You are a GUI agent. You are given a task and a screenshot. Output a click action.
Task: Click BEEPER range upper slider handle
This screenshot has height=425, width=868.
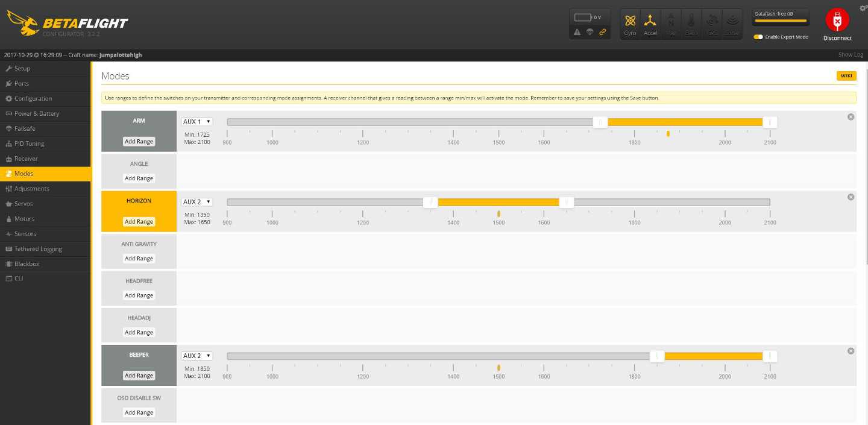(x=770, y=356)
